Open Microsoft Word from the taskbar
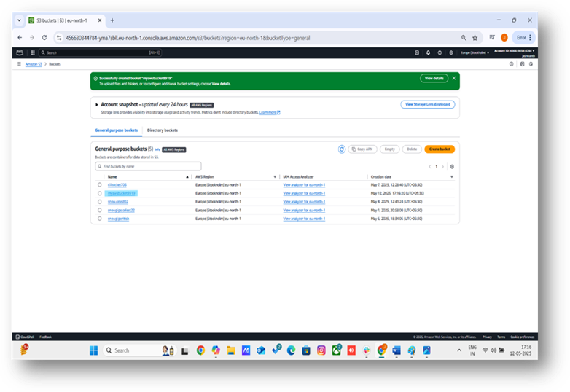 [x=397, y=350]
